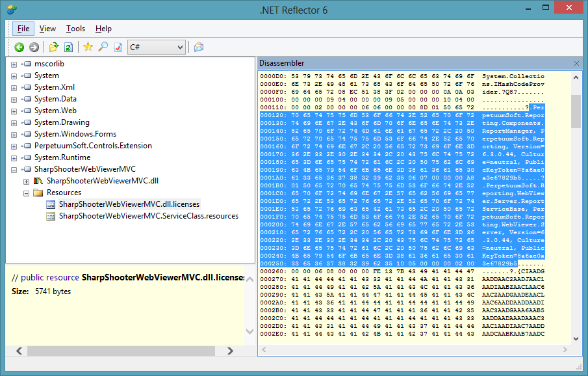Select SharpShooterWebViewerMVC.ServiceClass.resources item
Screen dimensions: 588x376
149,216
